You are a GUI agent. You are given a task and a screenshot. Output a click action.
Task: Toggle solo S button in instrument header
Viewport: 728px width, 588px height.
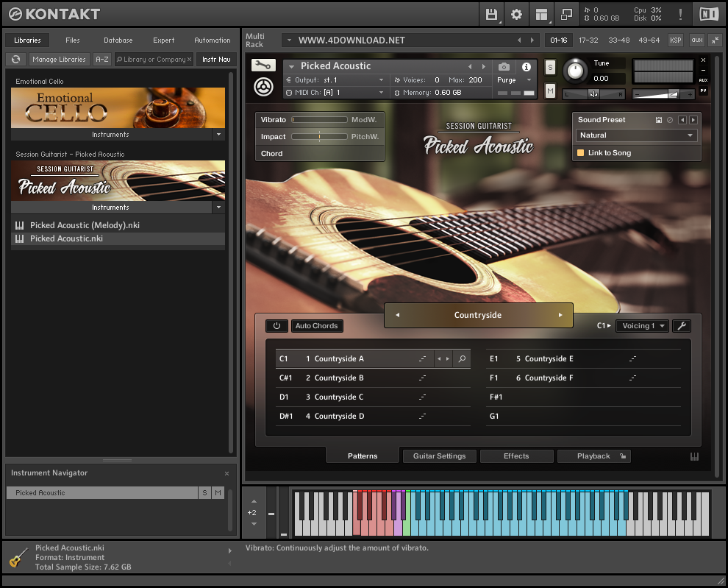(550, 68)
